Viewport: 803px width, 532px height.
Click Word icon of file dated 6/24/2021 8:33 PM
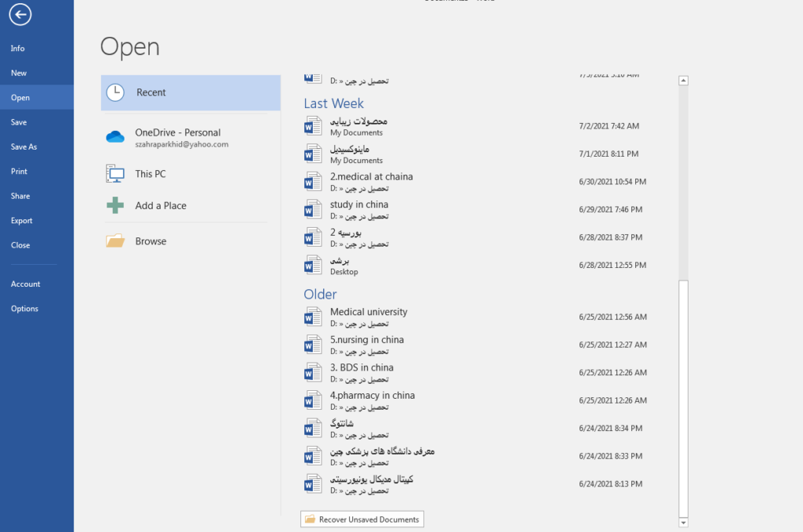[313, 456]
